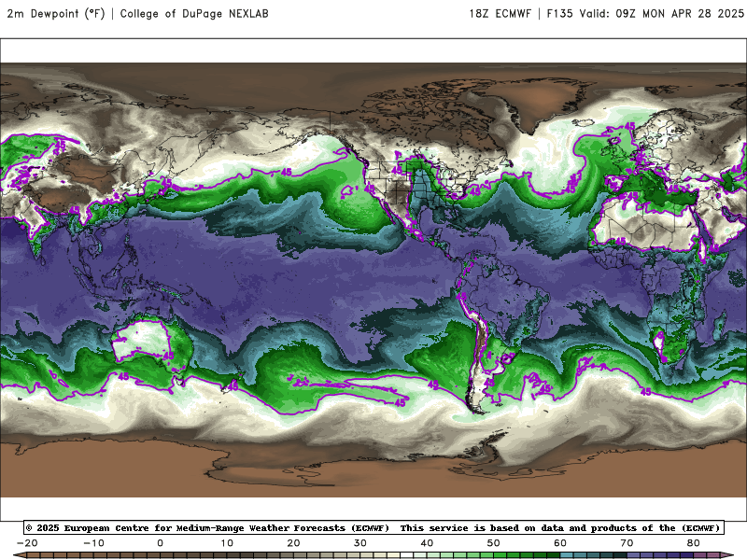This screenshot has width=747, height=560.
Task: Select the 60 value on the color scale
Action: pyautogui.click(x=560, y=543)
